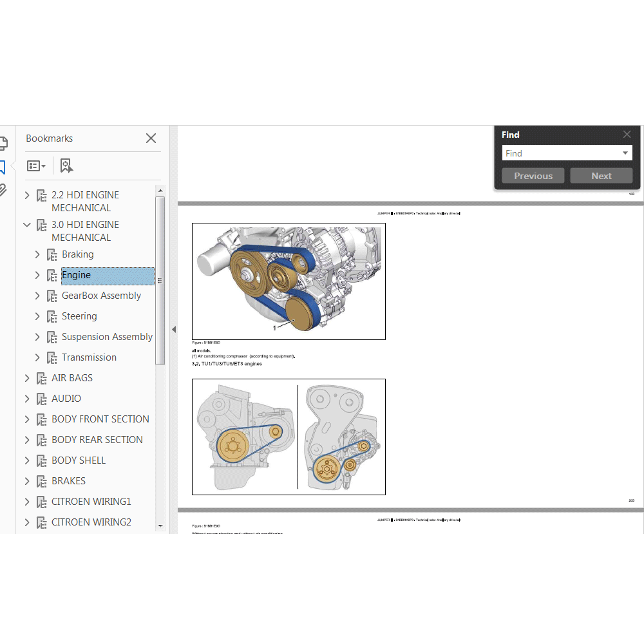This screenshot has width=644, height=644.
Task: Click the Engine bookmark icon
Action: point(52,276)
